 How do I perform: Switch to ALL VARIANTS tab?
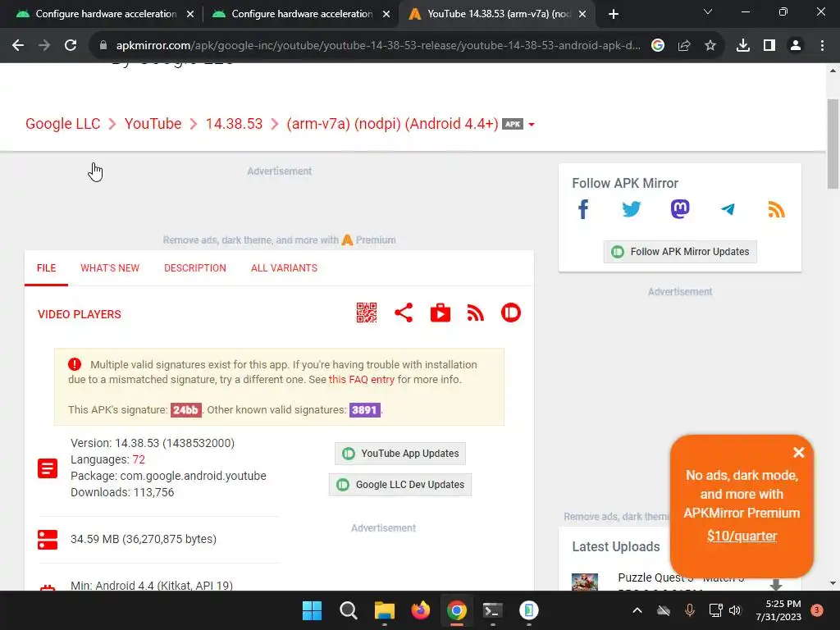[x=284, y=268]
